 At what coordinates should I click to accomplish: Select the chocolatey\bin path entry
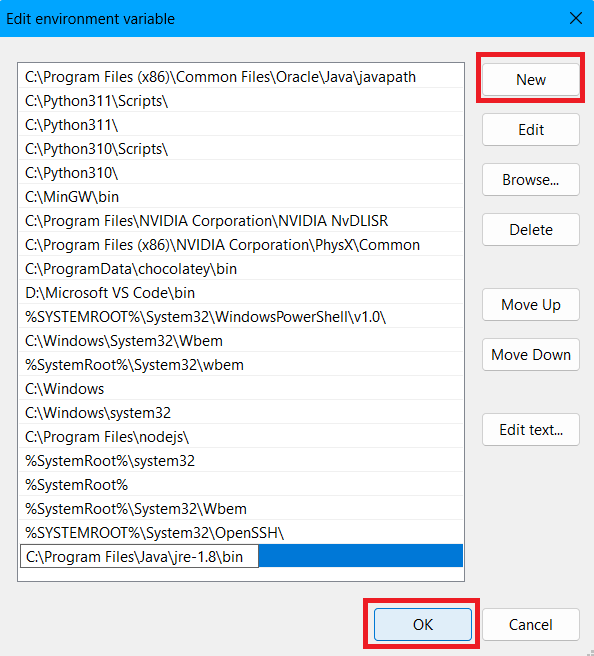[241, 269]
